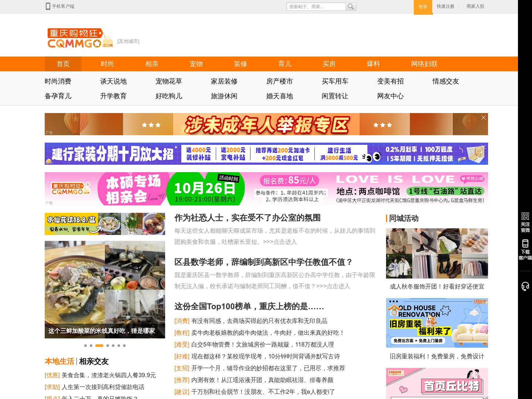This screenshot has width=532, height=399.
Task: Open the 买房 navigation tab
Action: pyautogui.click(x=329, y=64)
